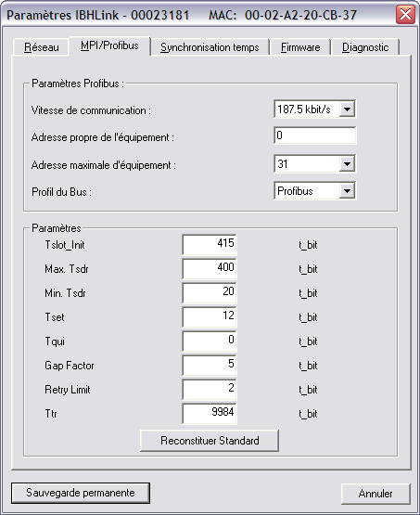This screenshot has height=515, width=420.
Task: Click the Max. Tsdr value field
Action: 210,269
